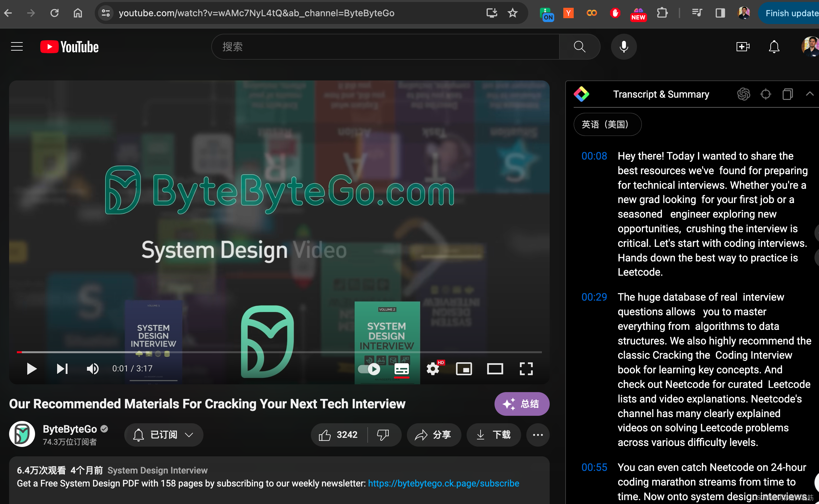Screen dimensions: 819x504
Task: Select the URL in the address bar
Action: (256, 13)
